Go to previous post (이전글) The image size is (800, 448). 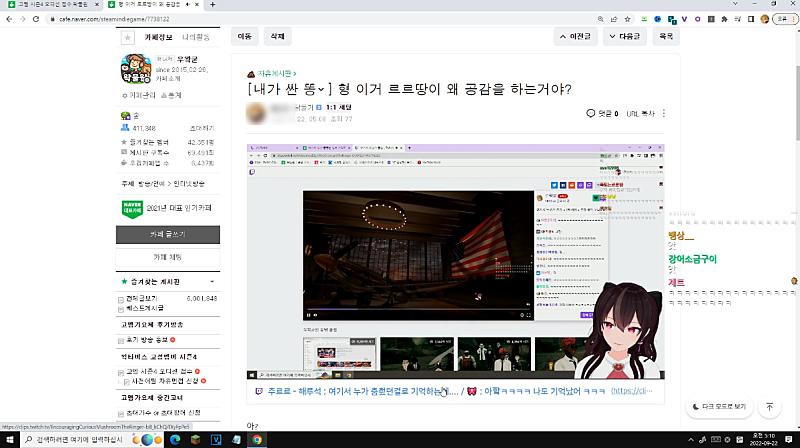click(x=576, y=36)
